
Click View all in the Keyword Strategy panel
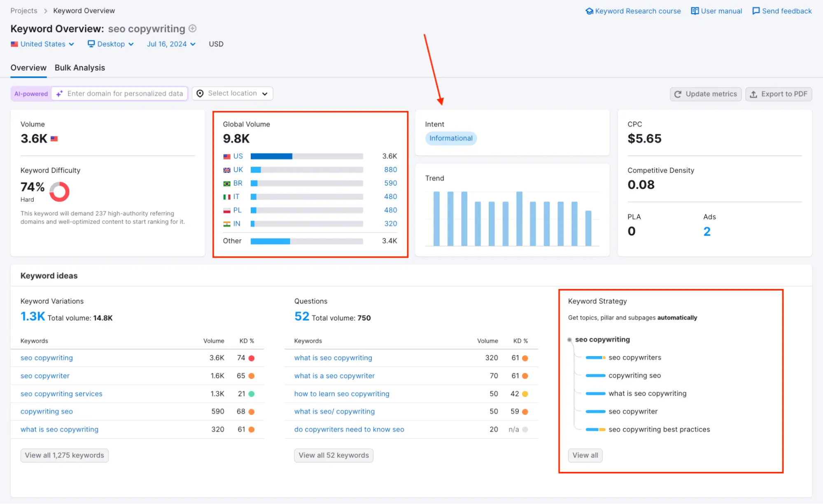(585, 455)
